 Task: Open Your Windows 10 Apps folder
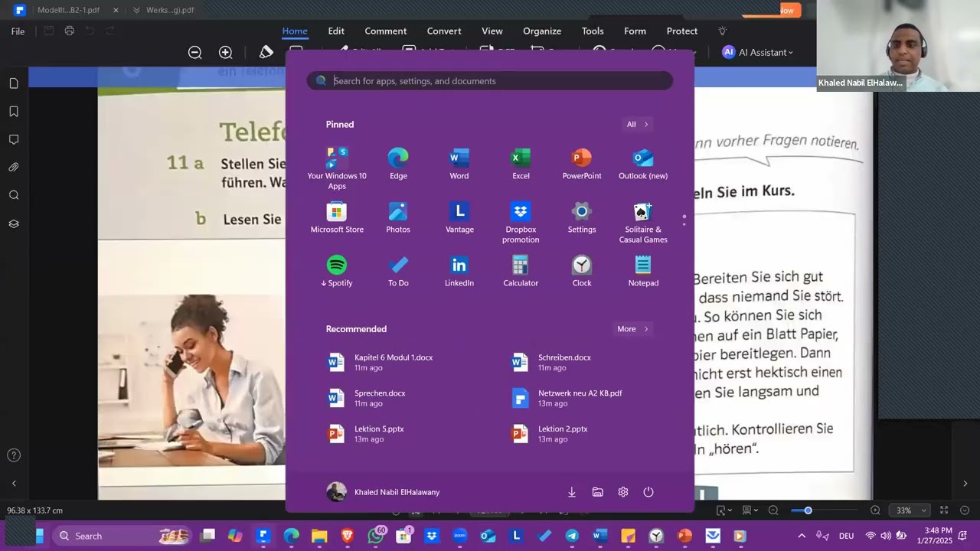tap(337, 168)
